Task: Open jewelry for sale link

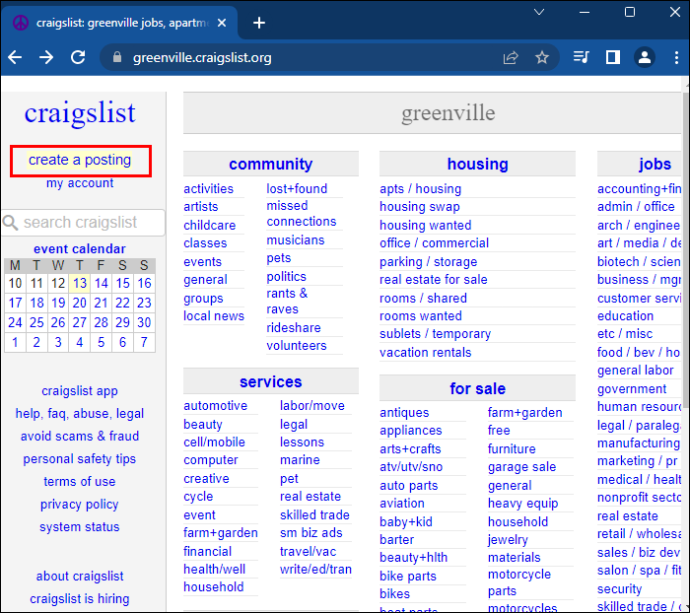Action: [507, 540]
